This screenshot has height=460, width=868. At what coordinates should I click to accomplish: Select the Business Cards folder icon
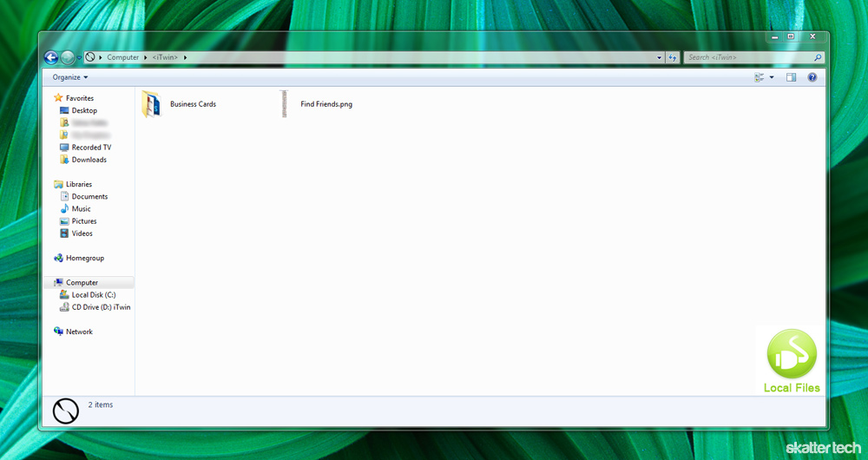(x=151, y=103)
